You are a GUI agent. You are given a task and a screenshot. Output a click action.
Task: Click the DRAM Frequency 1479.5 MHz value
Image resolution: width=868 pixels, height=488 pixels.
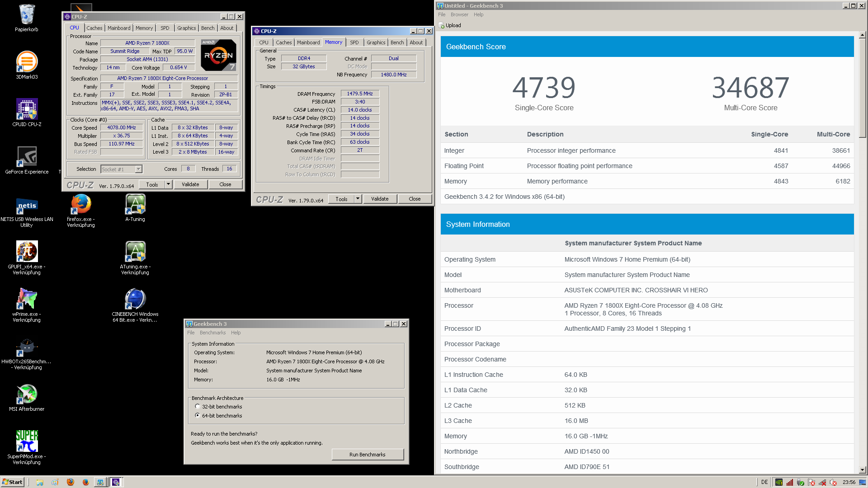[360, 94]
